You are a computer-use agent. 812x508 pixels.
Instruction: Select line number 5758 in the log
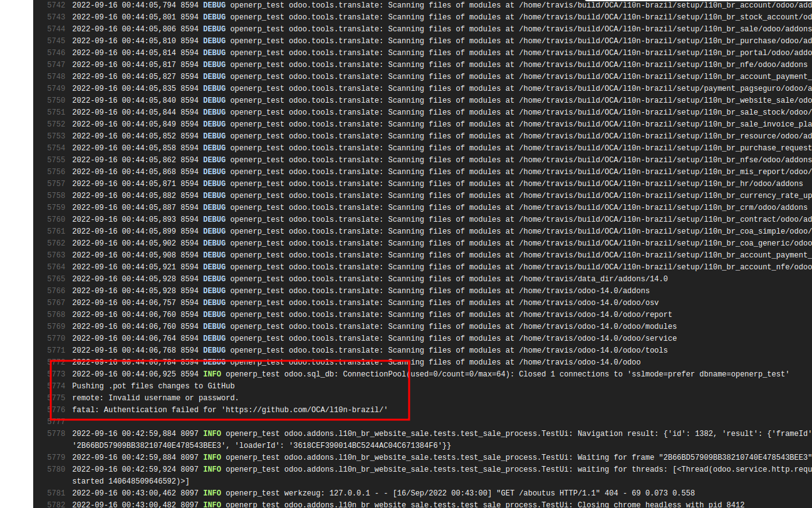point(56,195)
